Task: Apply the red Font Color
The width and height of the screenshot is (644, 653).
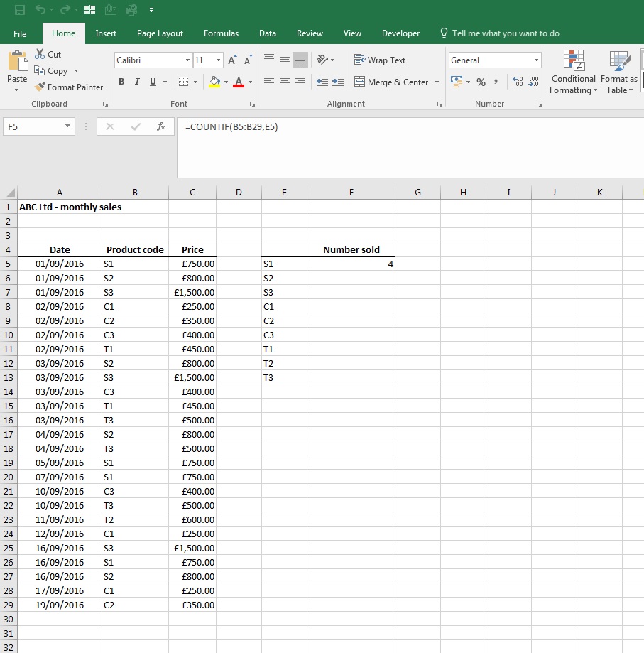Action: pos(239,82)
